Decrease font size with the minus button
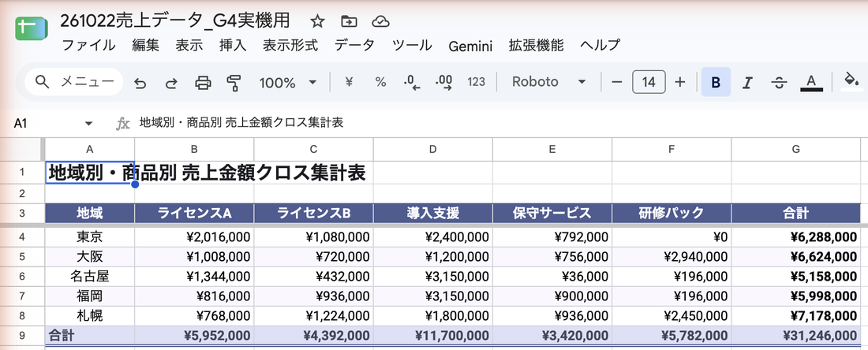 point(617,83)
